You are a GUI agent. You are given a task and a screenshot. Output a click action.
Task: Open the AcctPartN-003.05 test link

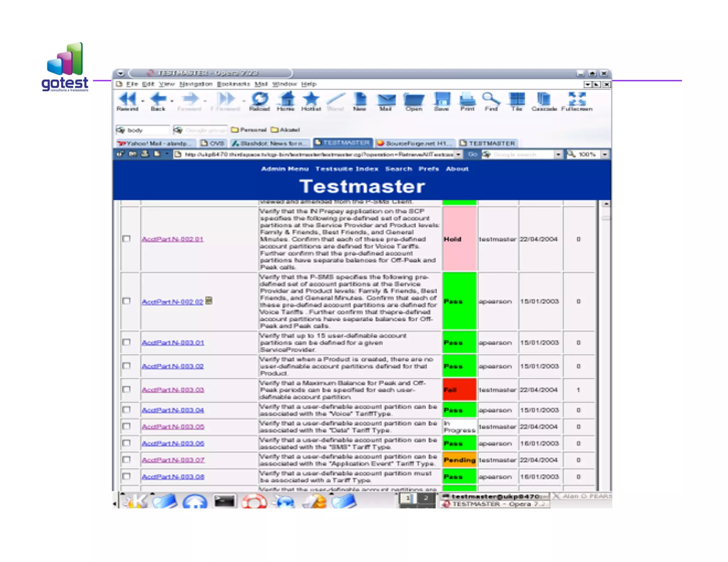pos(173,427)
